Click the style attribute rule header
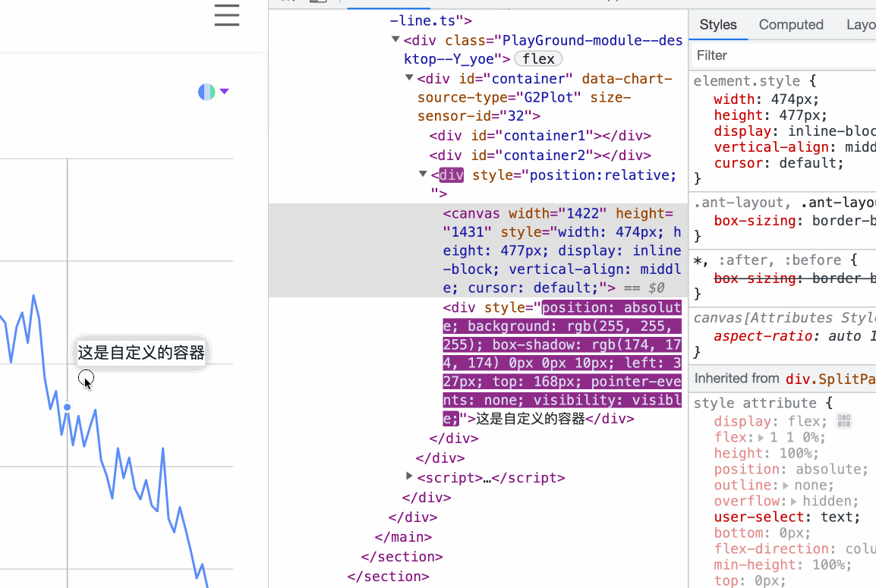The height and width of the screenshot is (588, 876). [x=755, y=403]
